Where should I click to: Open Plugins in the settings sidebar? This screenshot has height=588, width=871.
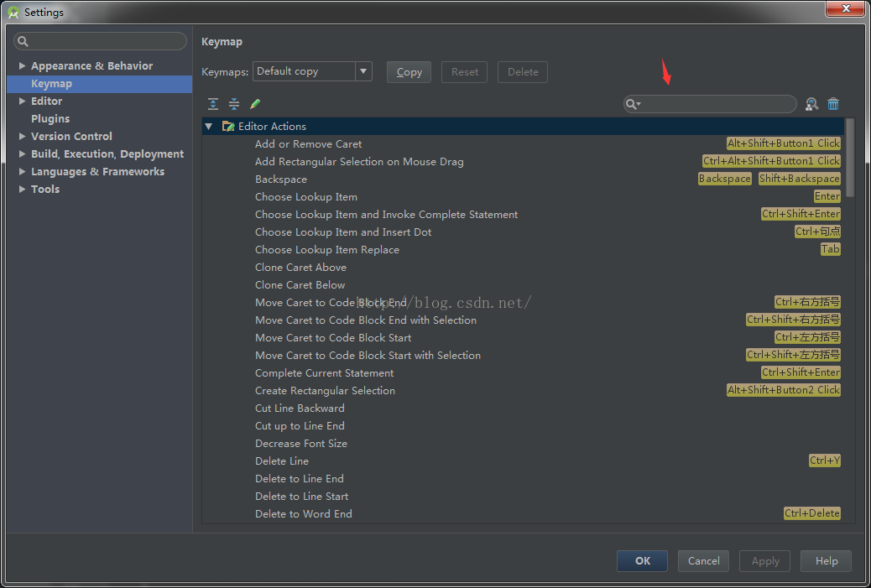50,119
